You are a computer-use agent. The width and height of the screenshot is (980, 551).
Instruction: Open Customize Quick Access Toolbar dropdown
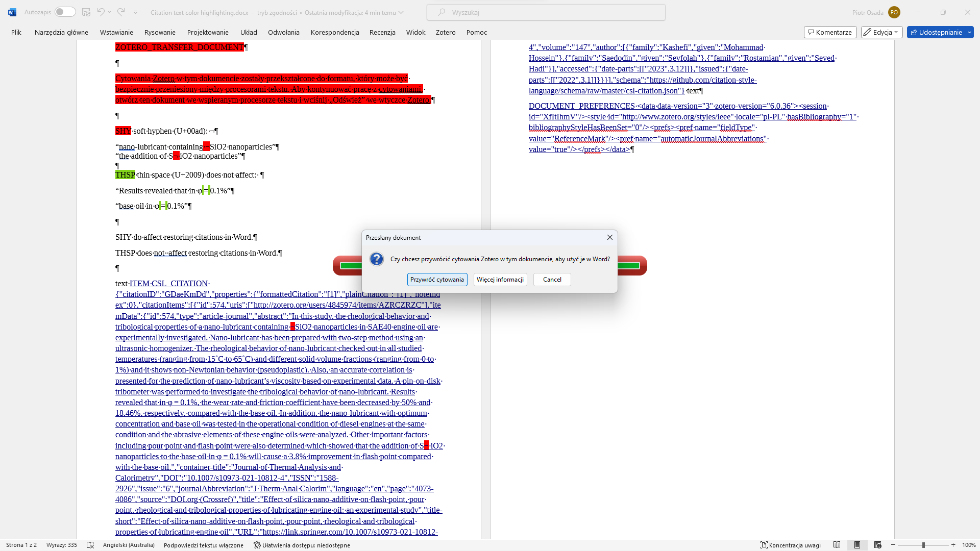point(135,12)
